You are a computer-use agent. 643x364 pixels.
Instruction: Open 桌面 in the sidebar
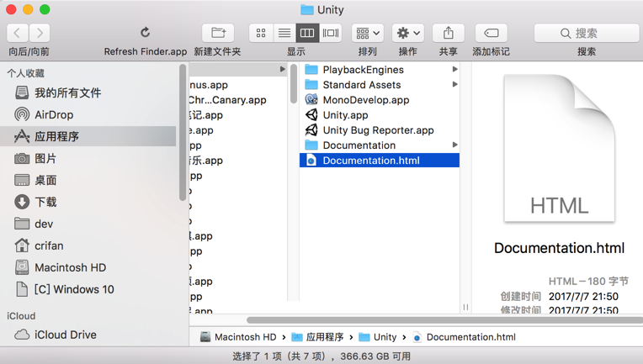(88, 180)
